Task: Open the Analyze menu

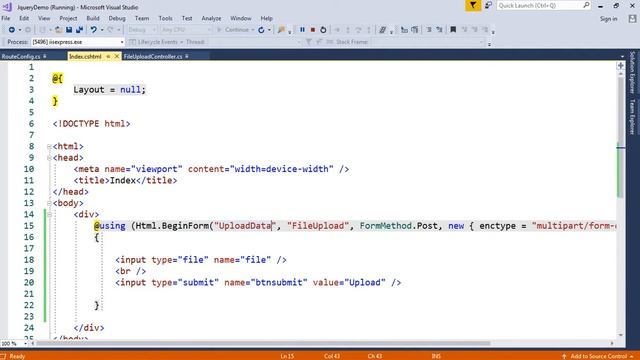Action: tap(211, 18)
